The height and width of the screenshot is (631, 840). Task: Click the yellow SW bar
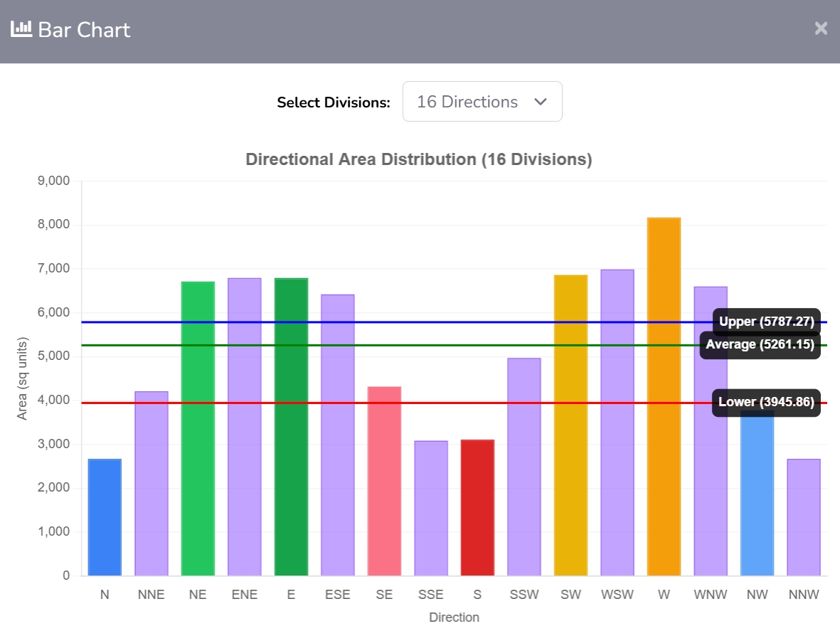click(x=570, y=425)
